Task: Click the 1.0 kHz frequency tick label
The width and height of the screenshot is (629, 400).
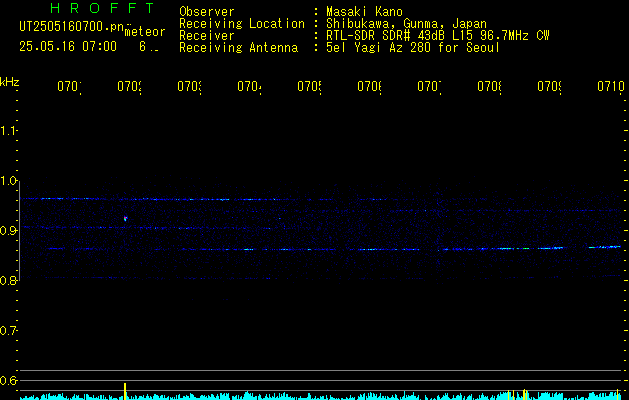Action: [8, 180]
